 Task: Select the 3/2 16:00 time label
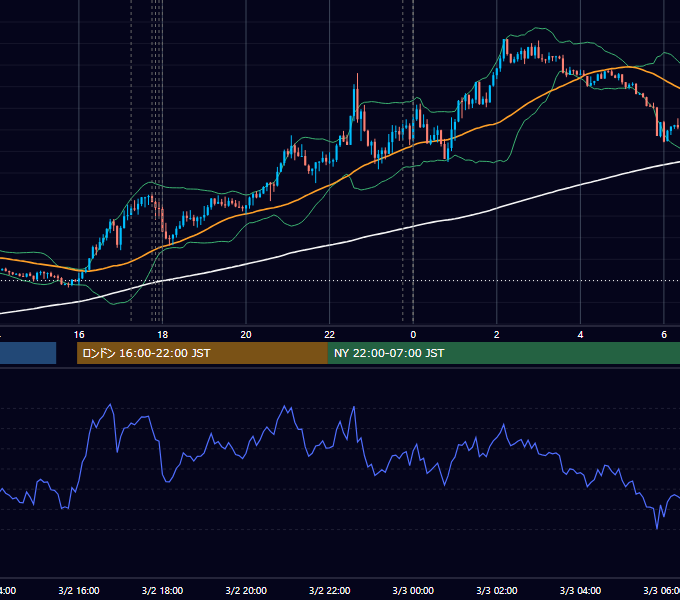tap(79, 590)
